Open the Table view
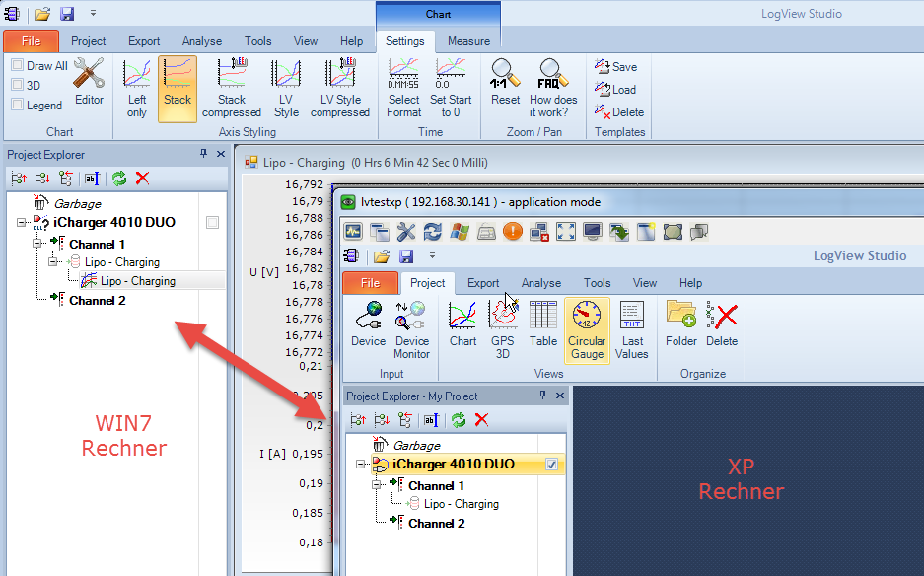This screenshot has height=576, width=924. [542, 324]
